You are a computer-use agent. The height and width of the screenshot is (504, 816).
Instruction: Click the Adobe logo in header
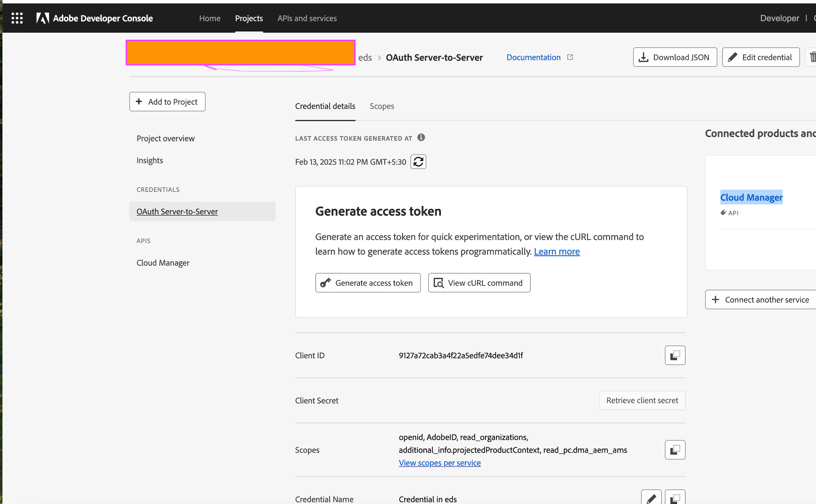point(43,18)
